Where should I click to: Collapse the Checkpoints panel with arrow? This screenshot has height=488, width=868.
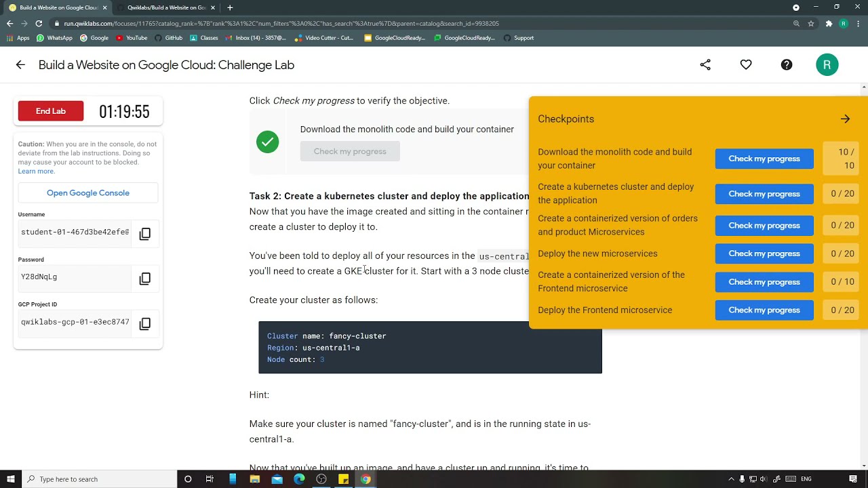click(845, 119)
